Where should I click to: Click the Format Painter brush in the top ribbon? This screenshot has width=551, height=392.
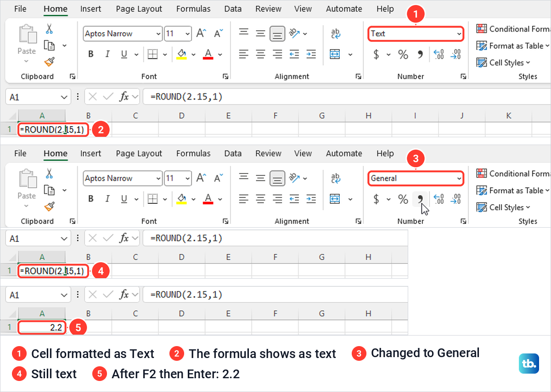(49, 62)
